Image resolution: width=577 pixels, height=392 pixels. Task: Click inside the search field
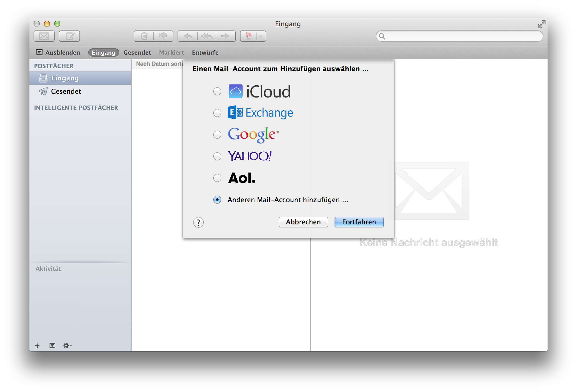click(462, 36)
